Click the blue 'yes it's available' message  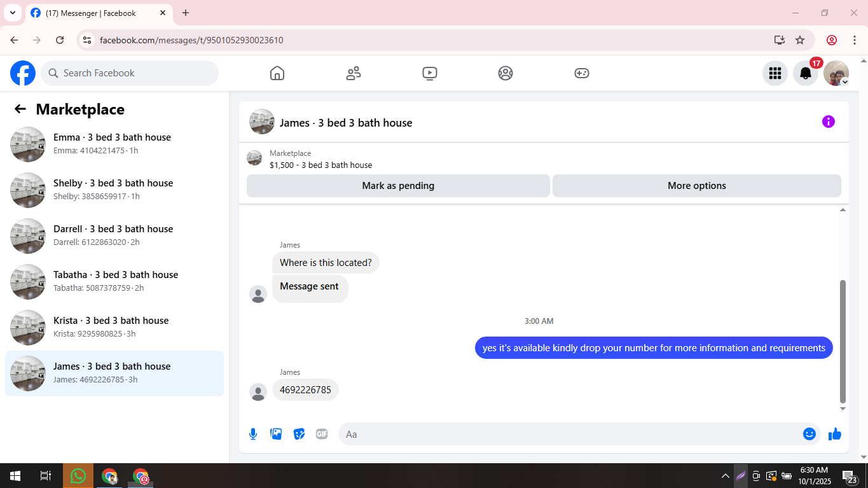point(654,348)
